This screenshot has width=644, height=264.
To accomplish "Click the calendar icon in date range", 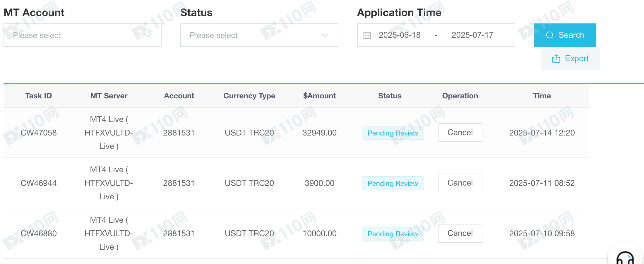I will pos(367,35).
